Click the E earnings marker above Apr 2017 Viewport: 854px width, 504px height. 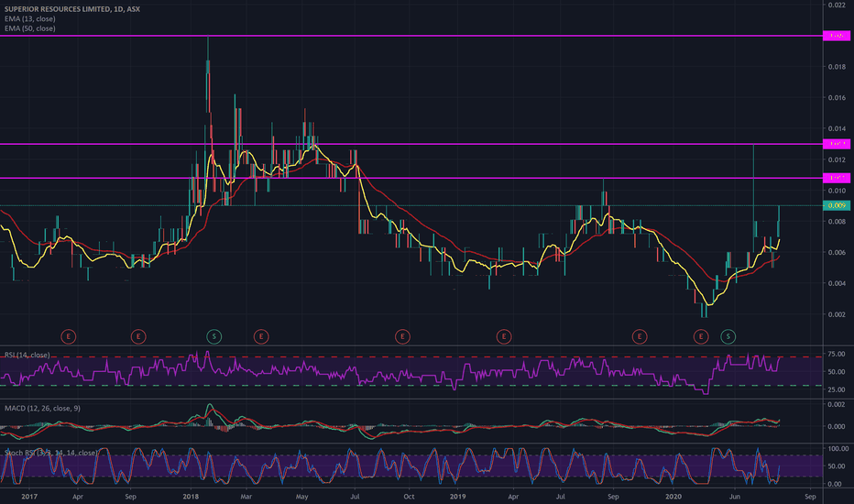point(68,336)
